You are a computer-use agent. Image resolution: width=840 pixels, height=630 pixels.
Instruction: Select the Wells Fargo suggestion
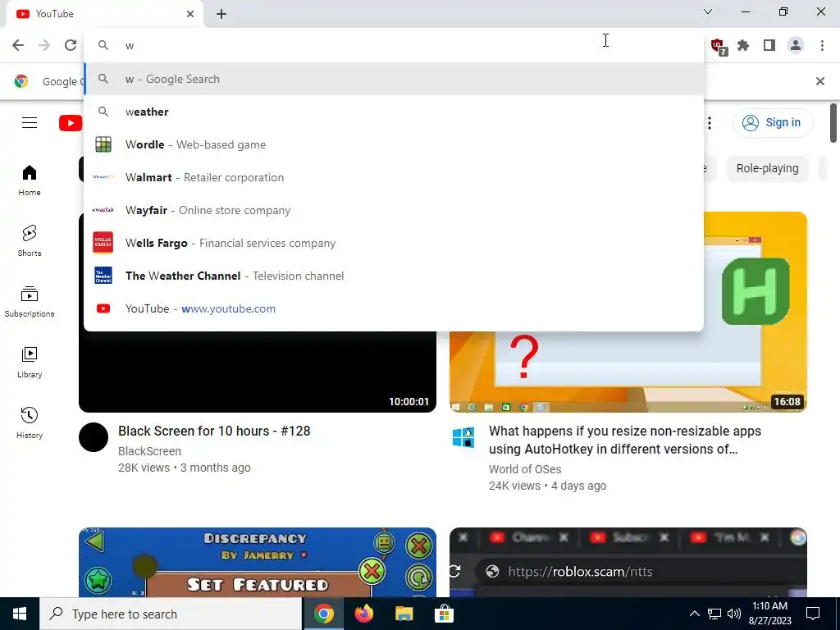[394, 243]
